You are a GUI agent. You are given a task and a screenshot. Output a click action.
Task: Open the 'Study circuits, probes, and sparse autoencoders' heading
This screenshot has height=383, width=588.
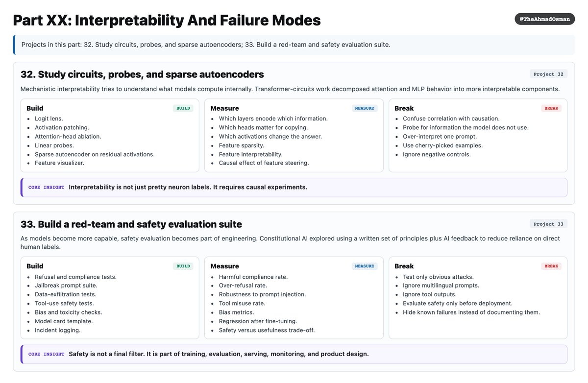(142, 74)
